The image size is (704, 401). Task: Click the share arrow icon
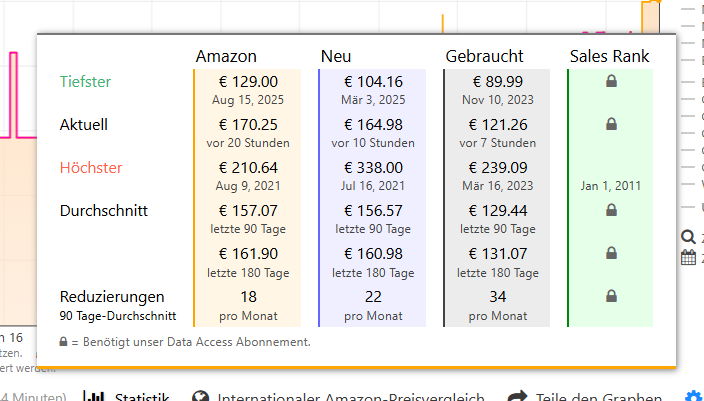tap(517, 397)
